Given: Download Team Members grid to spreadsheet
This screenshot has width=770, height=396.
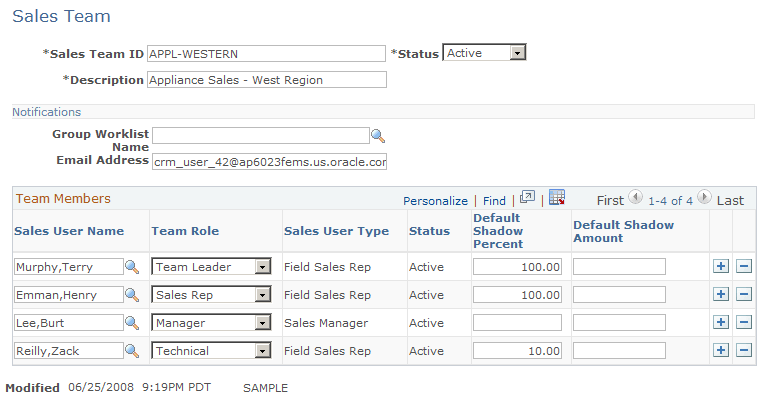Looking at the screenshot, I should 557,198.
